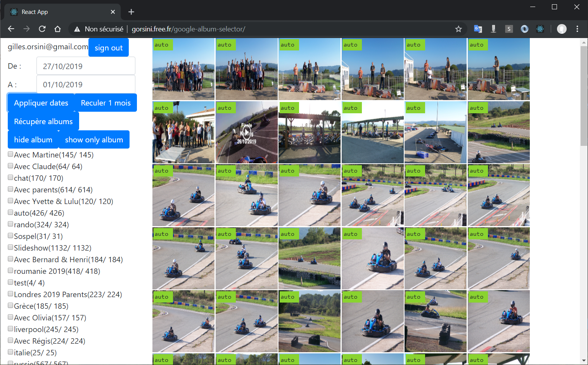Toggle the chat album checkbox
Viewport: 588px width, 365px height.
tap(10, 177)
